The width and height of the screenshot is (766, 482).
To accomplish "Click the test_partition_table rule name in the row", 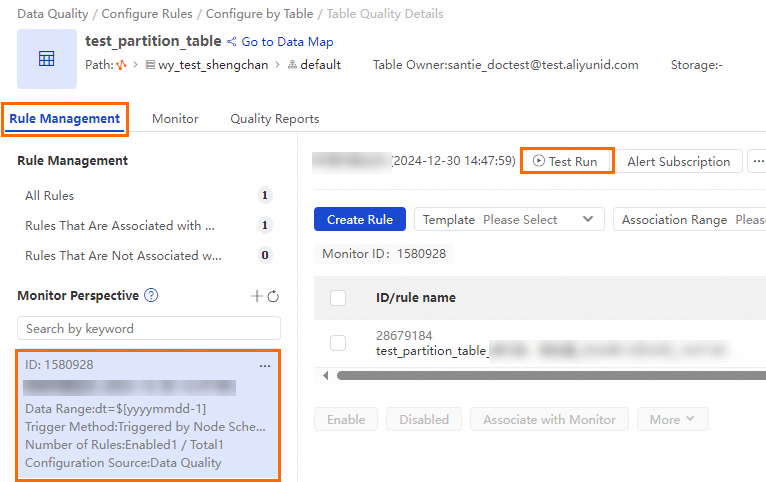I will point(431,351).
